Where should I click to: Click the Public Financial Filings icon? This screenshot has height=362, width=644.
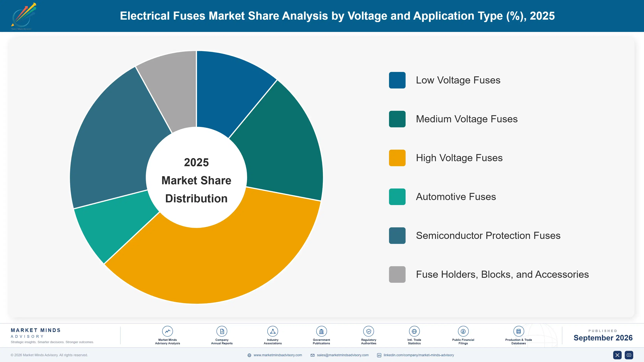(463, 331)
